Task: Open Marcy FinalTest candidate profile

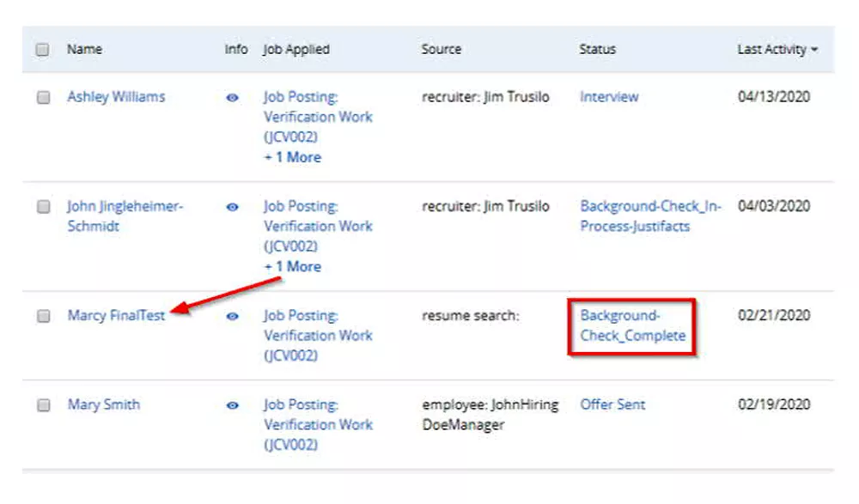Action: 116,316
